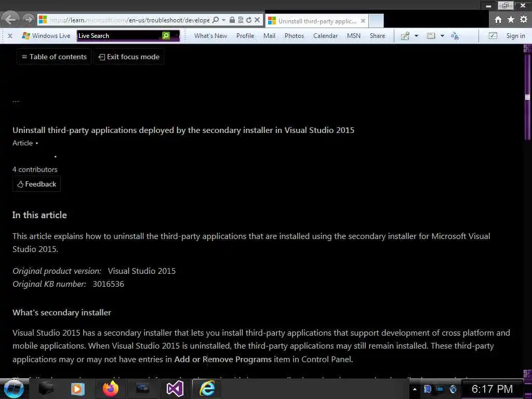Open Calendar in the Windows Live toolbar
The height and width of the screenshot is (399, 532).
point(325,36)
